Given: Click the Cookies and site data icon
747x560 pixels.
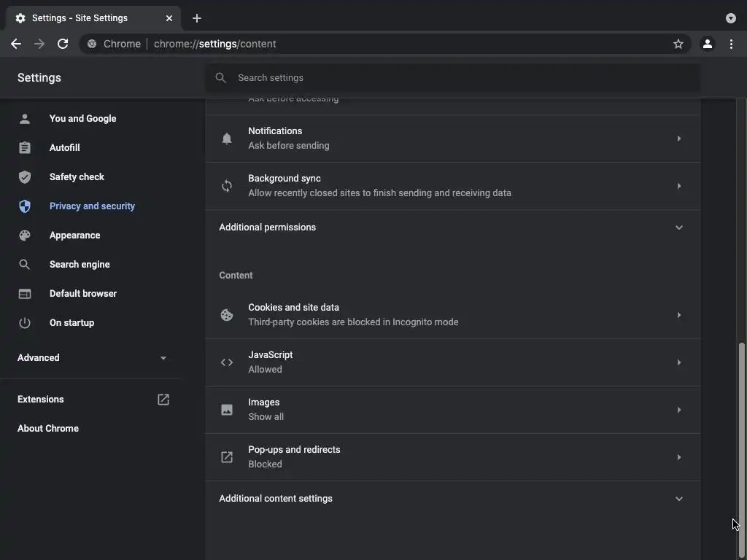Looking at the screenshot, I should click(227, 315).
